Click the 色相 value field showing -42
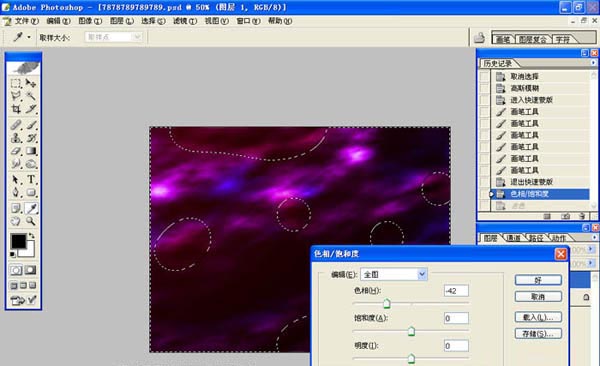 tap(456, 291)
